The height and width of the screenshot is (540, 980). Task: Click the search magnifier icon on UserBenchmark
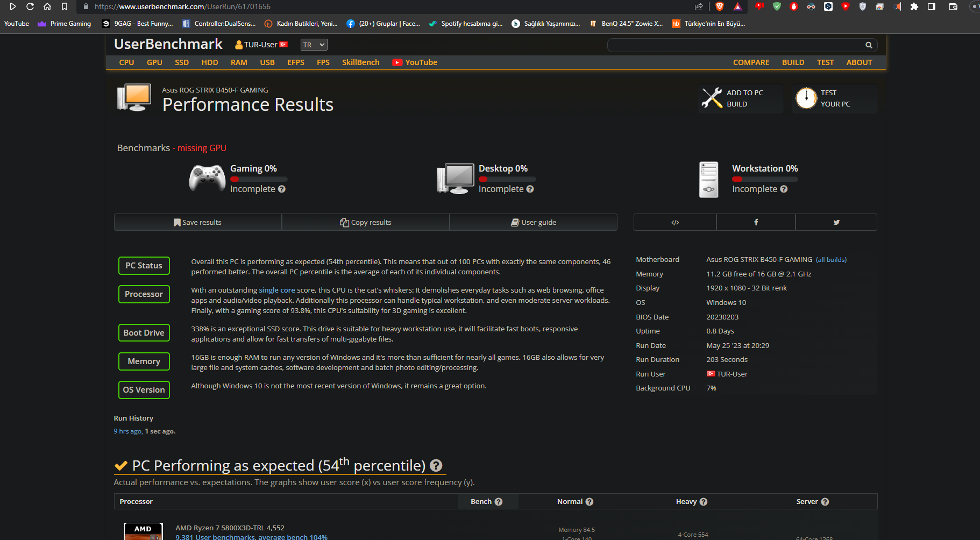coord(869,45)
